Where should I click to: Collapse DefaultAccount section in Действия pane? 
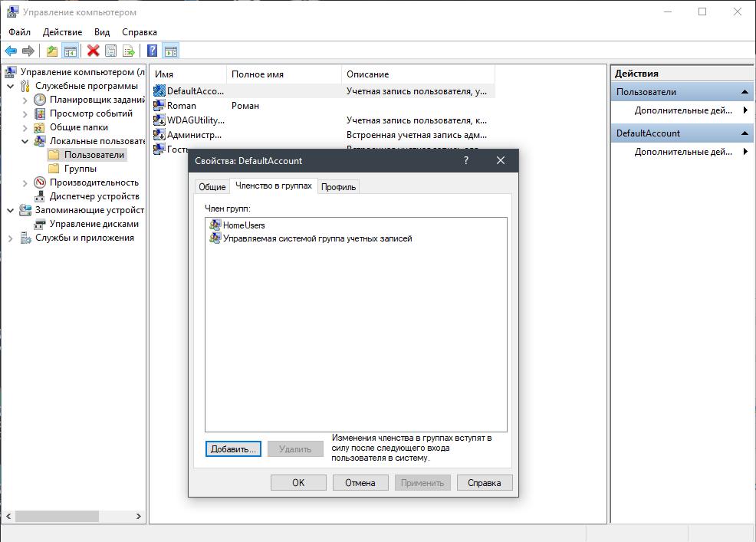click(x=744, y=133)
